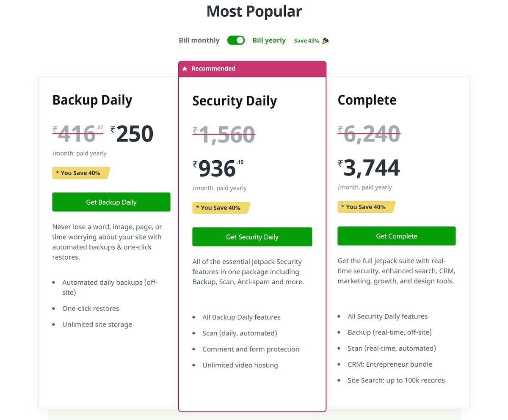Click the rupee symbol on the struck-through 1,560 price
508x420 pixels.
(194, 129)
